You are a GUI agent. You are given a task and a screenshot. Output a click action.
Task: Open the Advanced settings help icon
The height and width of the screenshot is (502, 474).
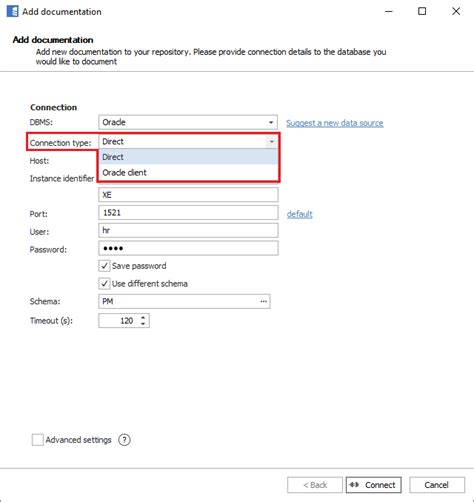click(124, 440)
